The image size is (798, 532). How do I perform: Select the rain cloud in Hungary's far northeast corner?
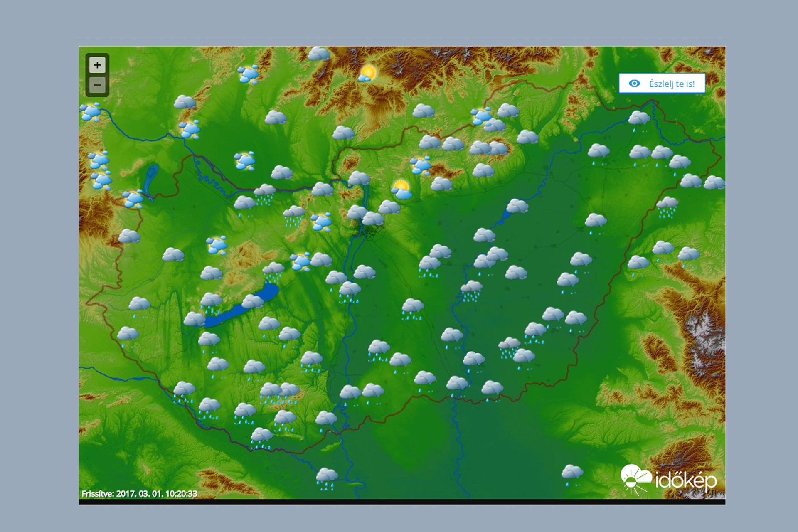[638, 119]
